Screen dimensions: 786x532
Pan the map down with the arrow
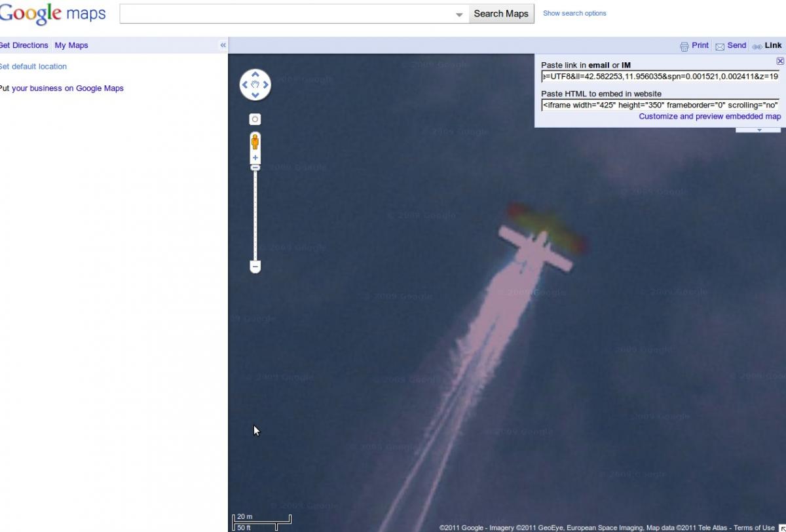[x=255, y=95]
